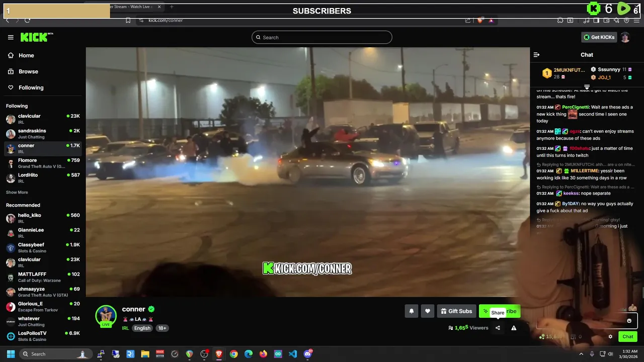Open uhmaayyze recommended channel
The image size is (644, 362).
pyautogui.click(x=43, y=292)
